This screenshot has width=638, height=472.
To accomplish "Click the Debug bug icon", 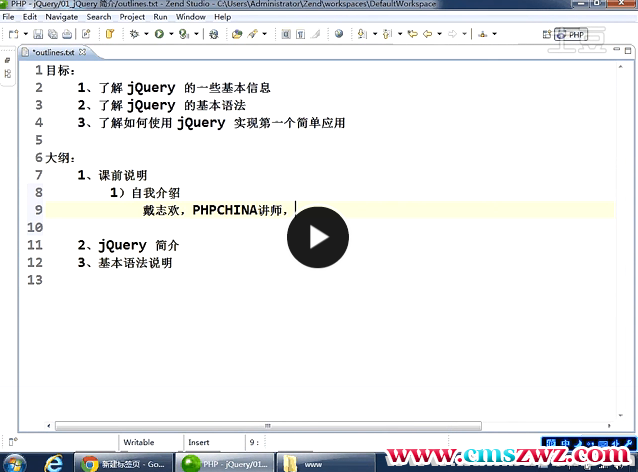I will (133, 34).
